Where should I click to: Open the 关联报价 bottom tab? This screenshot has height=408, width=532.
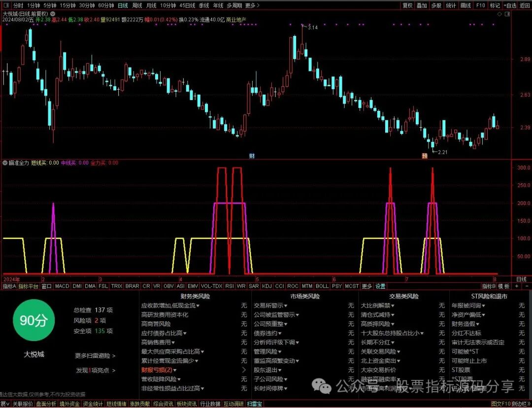click(23, 404)
